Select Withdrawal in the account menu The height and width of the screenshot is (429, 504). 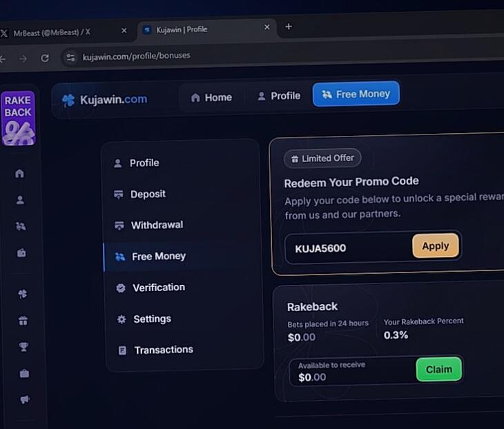pos(183,225)
